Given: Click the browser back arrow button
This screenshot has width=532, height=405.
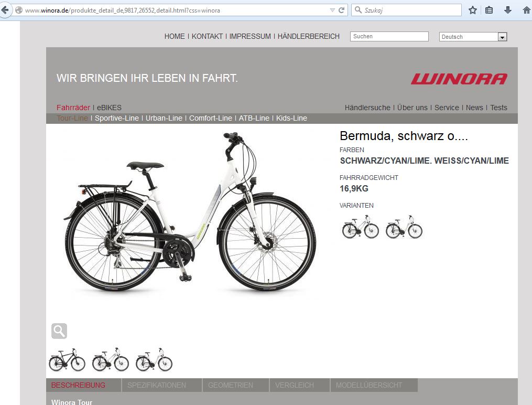Looking at the screenshot, I should [5, 10].
